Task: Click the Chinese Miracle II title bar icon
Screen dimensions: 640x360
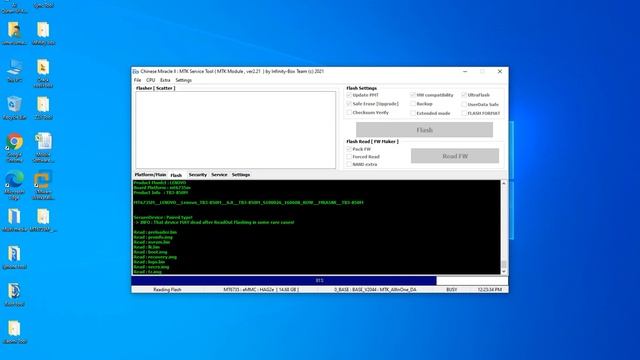Action: [x=136, y=71]
